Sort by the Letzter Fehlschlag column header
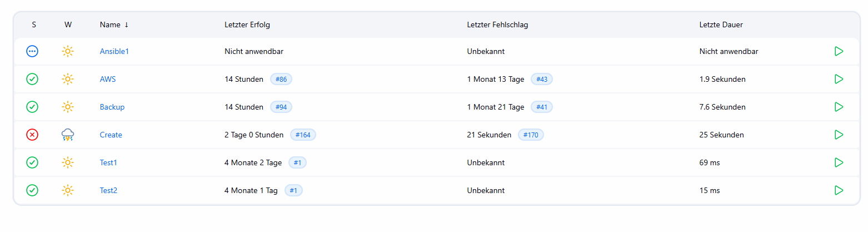Image resolution: width=868 pixels, height=232 pixels. (x=497, y=24)
